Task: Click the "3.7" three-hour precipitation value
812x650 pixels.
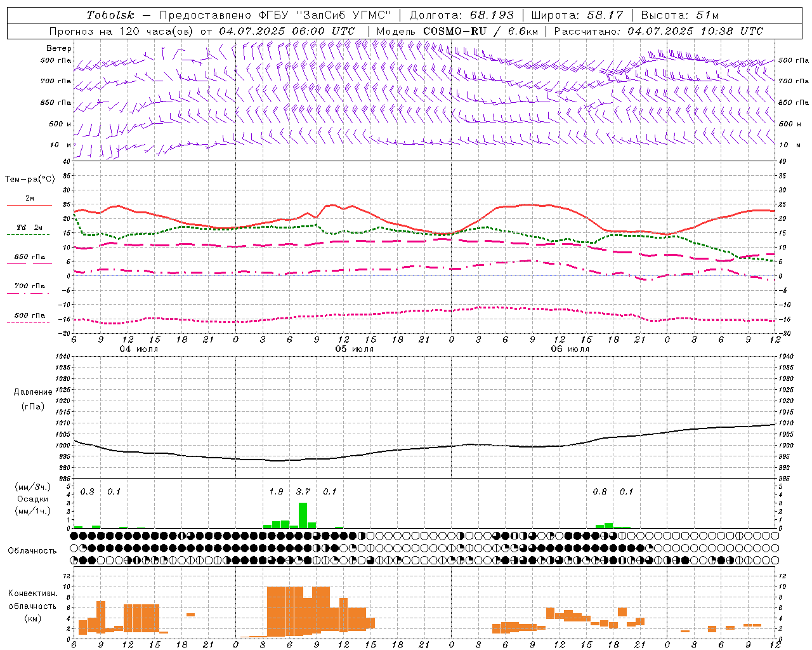Action: pos(303,491)
